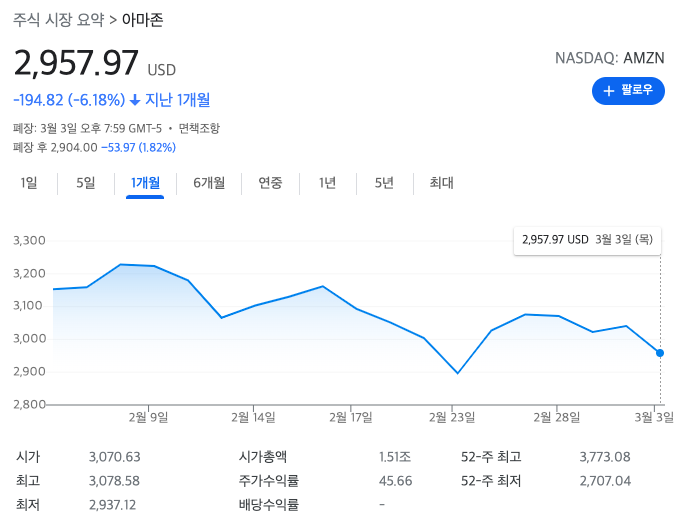Image resolution: width=698 pixels, height=530 pixels.
Task: Open the 6개월 chart range
Action: click(209, 183)
